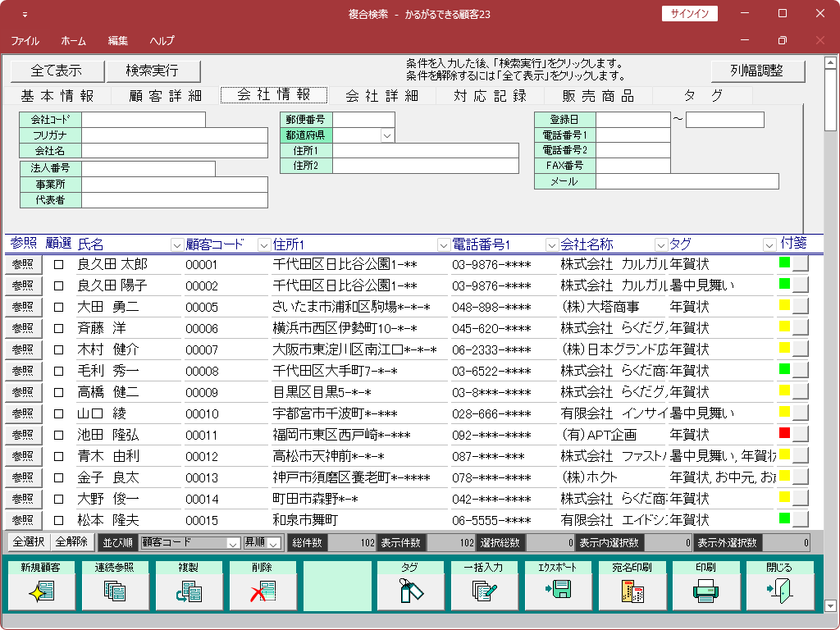Open 宛名印刷 address printing icon
The width and height of the screenshot is (840, 630).
(x=632, y=591)
